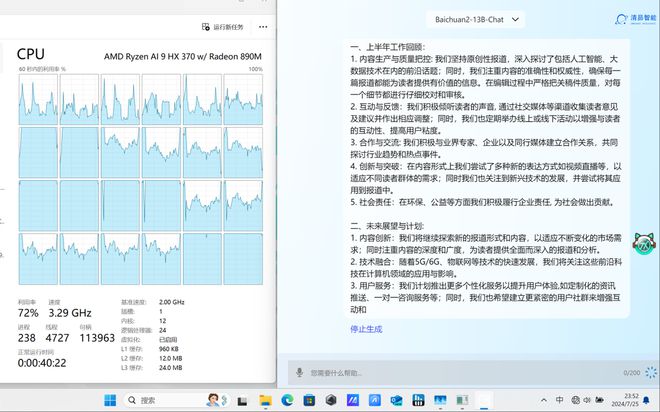The image size is (660, 412).
Task: Open the Windows Start menu
Action: click(110, 400)
